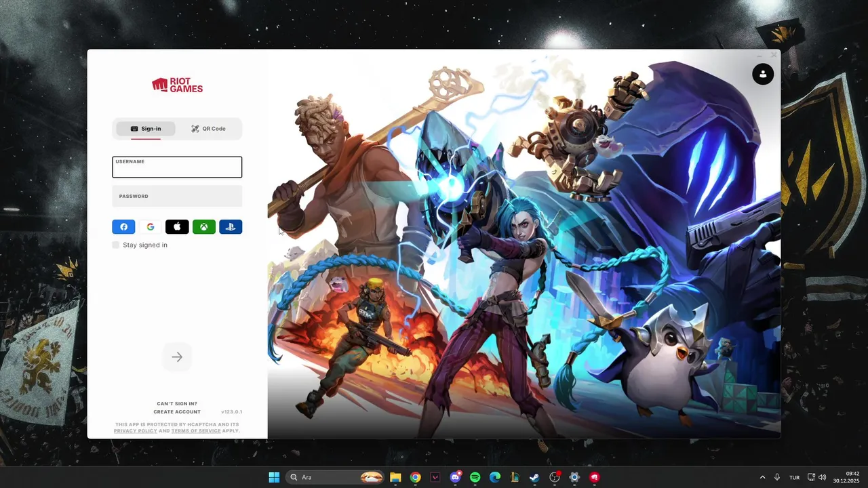868x488 pixels.
Task: Open Valorant from the taskbar
Action: (435, 477)
